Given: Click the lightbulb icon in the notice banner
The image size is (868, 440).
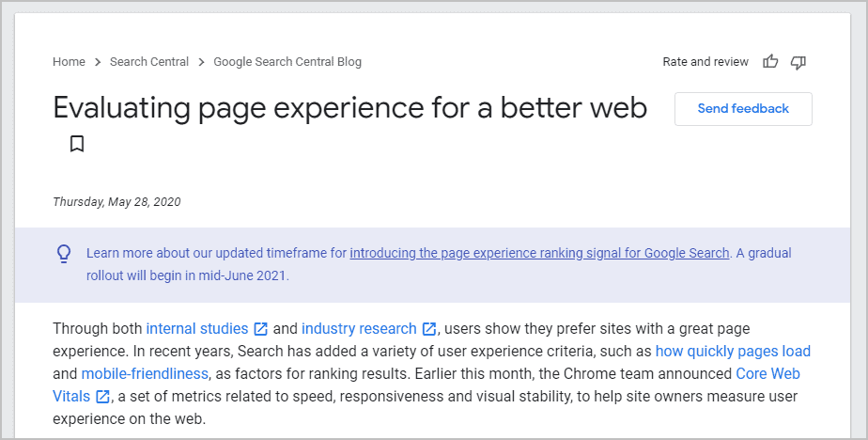Looking at the screenshot, I should [64, 254].
